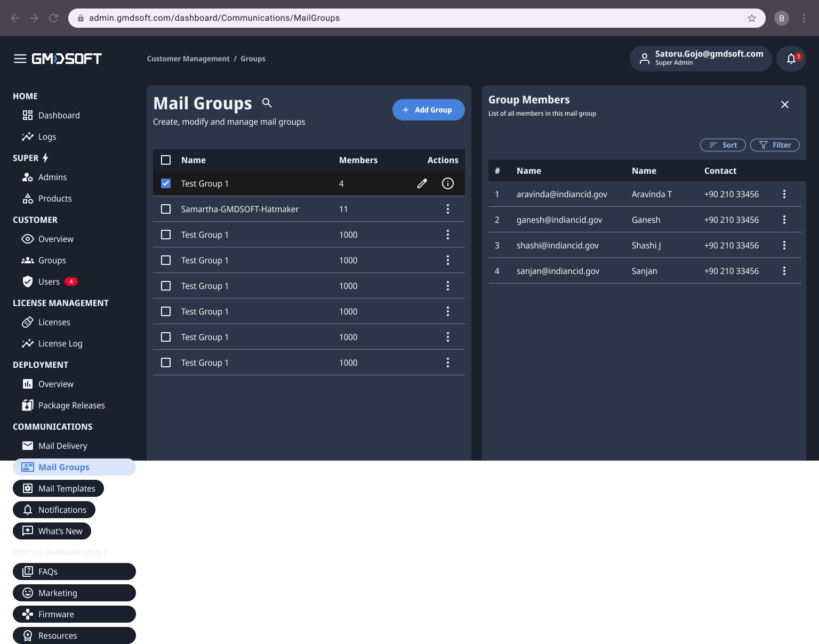Toggle the select-all checkbox in Mail Groups header
The height and width of the screenshot is (644, 819).
(166, 160)
